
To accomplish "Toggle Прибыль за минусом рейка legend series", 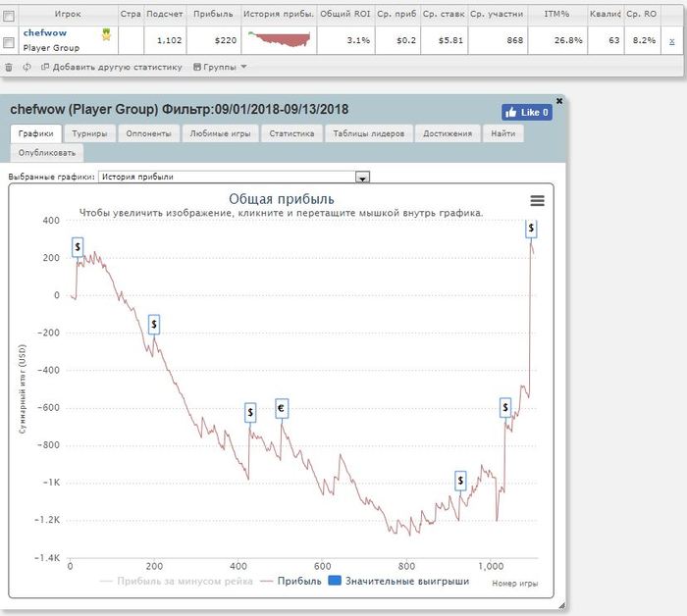I will point(177,581).
